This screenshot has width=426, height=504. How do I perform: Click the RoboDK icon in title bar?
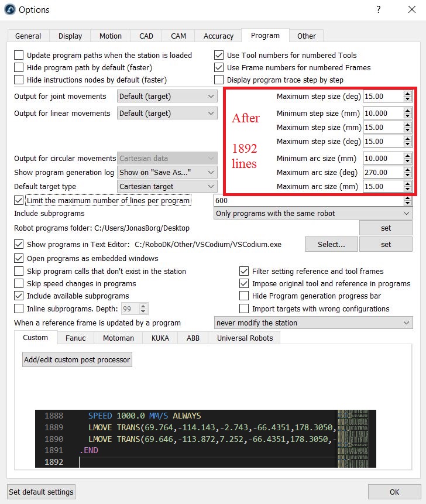(x=9, y=10)
